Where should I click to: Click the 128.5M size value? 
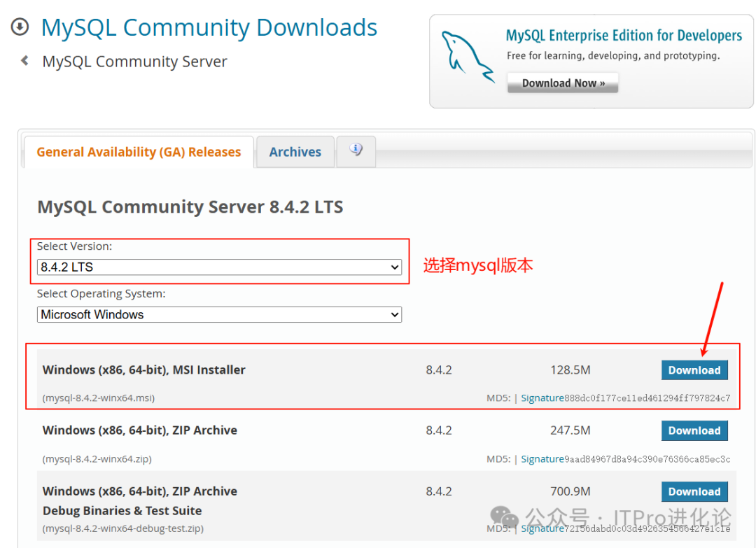[570, 370]
